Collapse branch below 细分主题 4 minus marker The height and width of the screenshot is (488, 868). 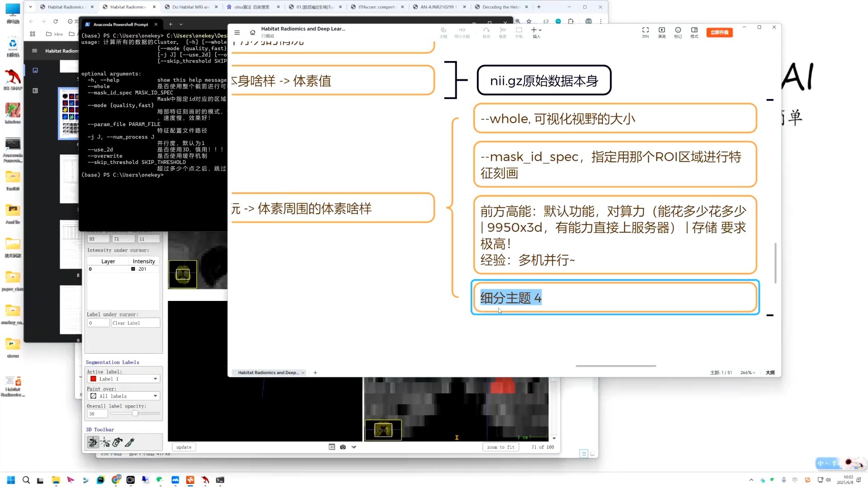[x=770, y=315]
